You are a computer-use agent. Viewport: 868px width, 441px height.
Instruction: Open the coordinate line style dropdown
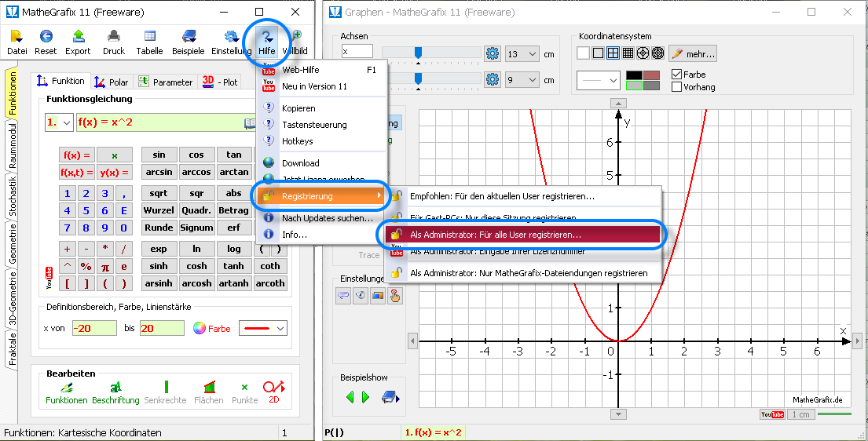[598, 80]
